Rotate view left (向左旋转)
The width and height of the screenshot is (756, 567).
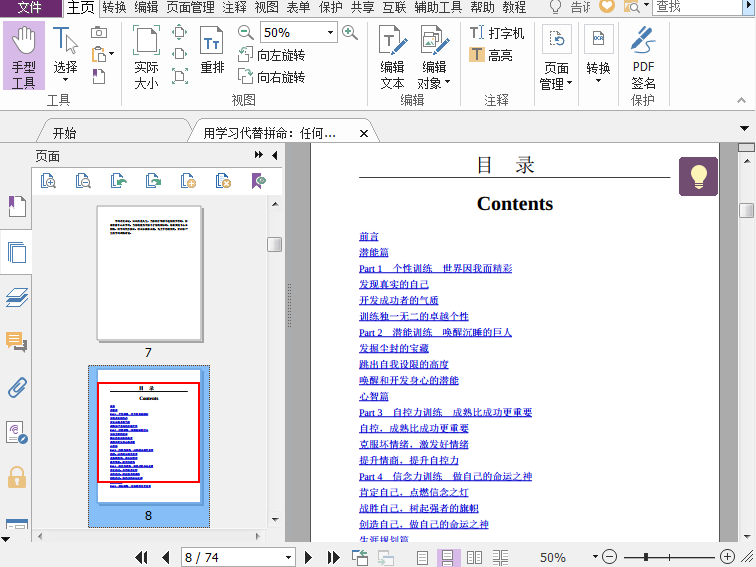(x=271, y=55)
